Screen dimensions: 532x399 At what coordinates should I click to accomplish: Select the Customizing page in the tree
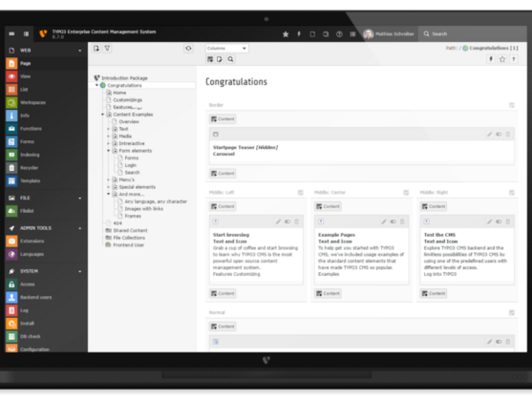coord(128,100)
